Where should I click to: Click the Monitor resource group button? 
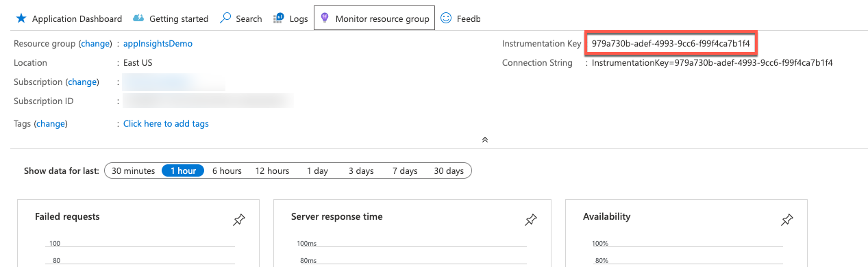click(x=374, y=18)
